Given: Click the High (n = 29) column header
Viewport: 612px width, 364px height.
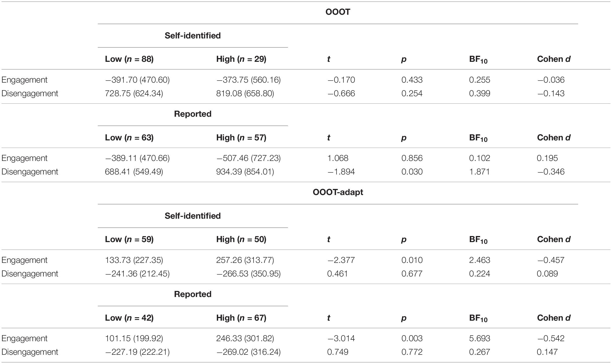Looking at the screenshot, I should pyautogui.click(x=241, y=59).
